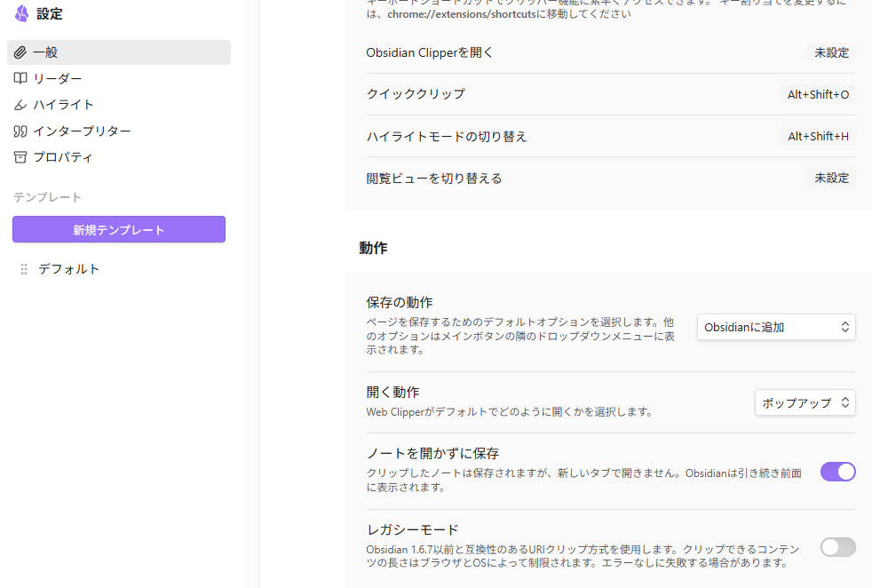The image size is (872, 588).
Task: Click the 保存の動作 setting title
Action: (x=400, y=303)
